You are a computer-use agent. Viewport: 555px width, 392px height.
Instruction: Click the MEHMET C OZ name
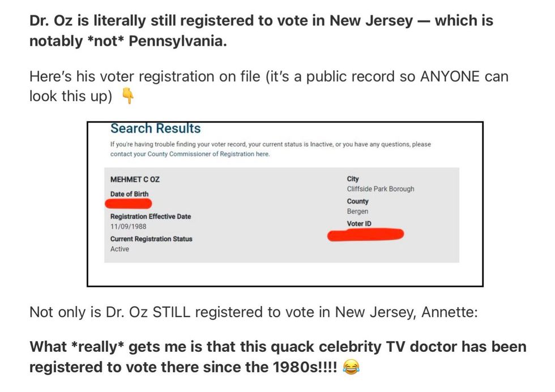coord(135,179)
